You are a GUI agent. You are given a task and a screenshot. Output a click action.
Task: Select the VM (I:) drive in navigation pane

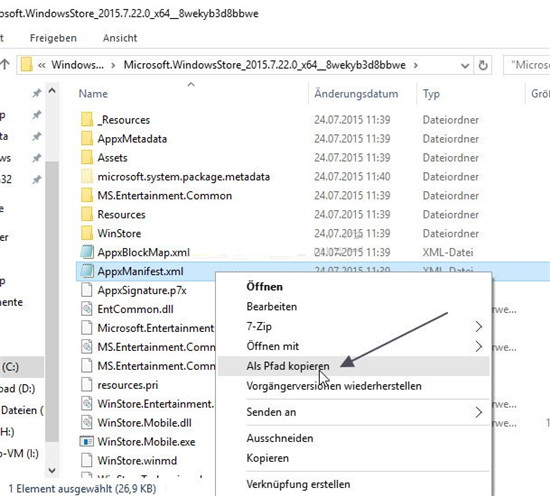(x=19, y=453)
